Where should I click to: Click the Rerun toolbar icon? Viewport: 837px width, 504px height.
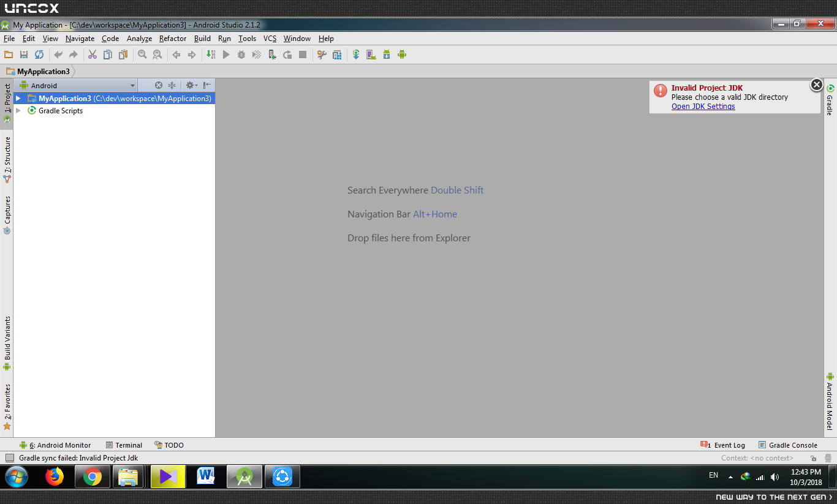[x=287, y=55]
